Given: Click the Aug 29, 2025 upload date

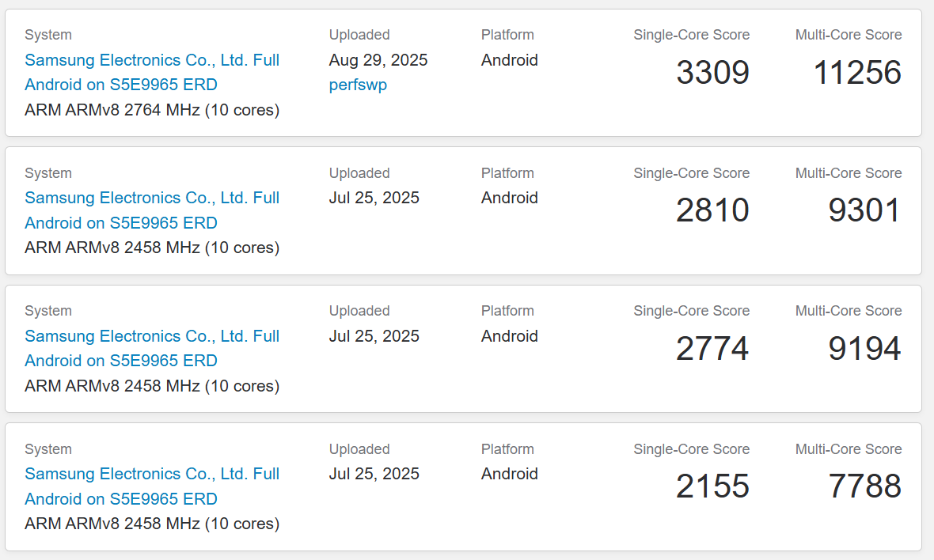Looking at the screenshot, I should pyautogui.click(x=378, y=60).
